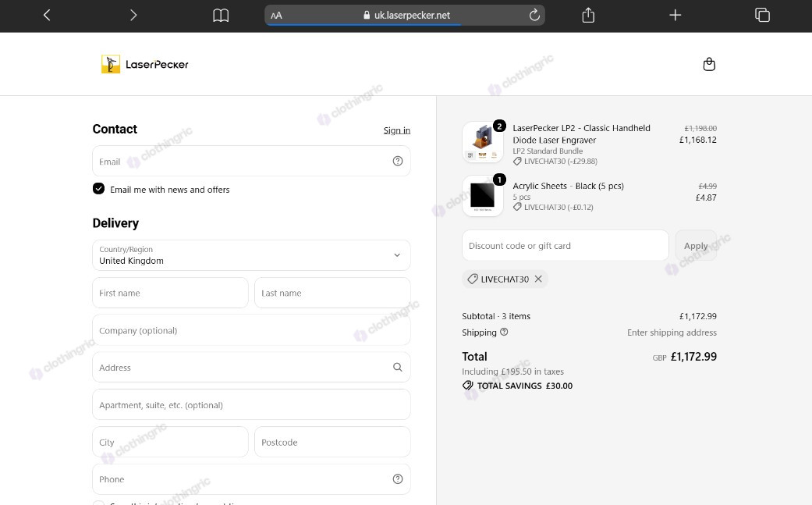
Task: Click the GBP £1,172.99 total amount
Action: 684,357
